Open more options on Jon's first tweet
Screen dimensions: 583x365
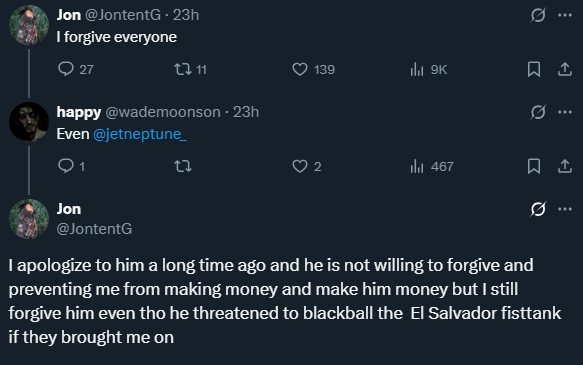565,15
